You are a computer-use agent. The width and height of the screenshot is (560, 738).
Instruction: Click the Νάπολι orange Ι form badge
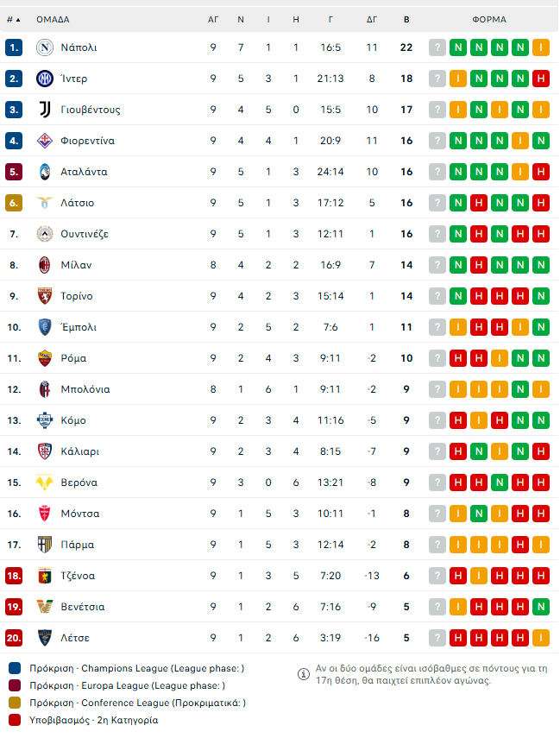click(541, 47)
